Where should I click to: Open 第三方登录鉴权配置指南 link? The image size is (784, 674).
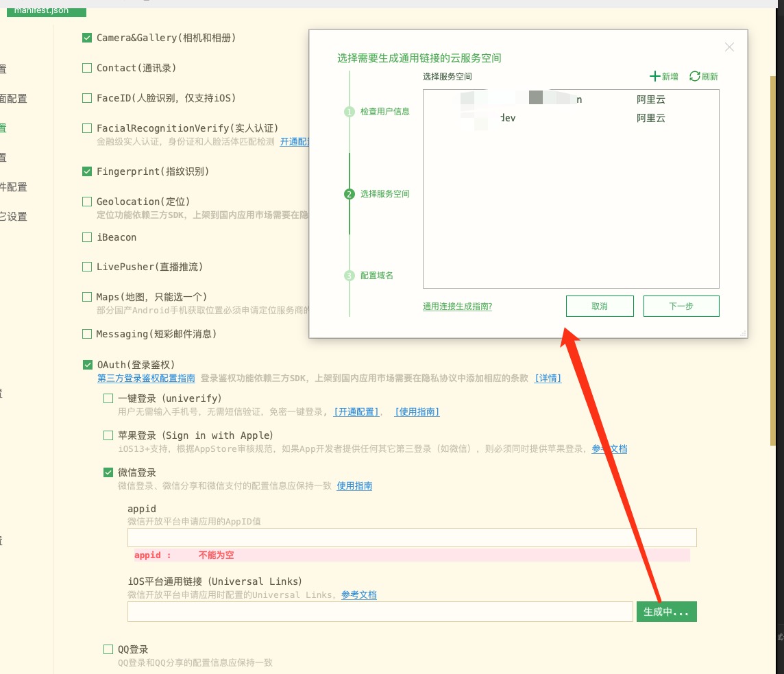tap(146, 378)
